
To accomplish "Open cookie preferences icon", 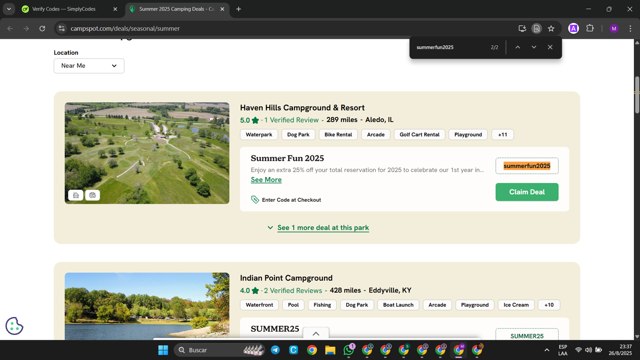I will 14,326.
